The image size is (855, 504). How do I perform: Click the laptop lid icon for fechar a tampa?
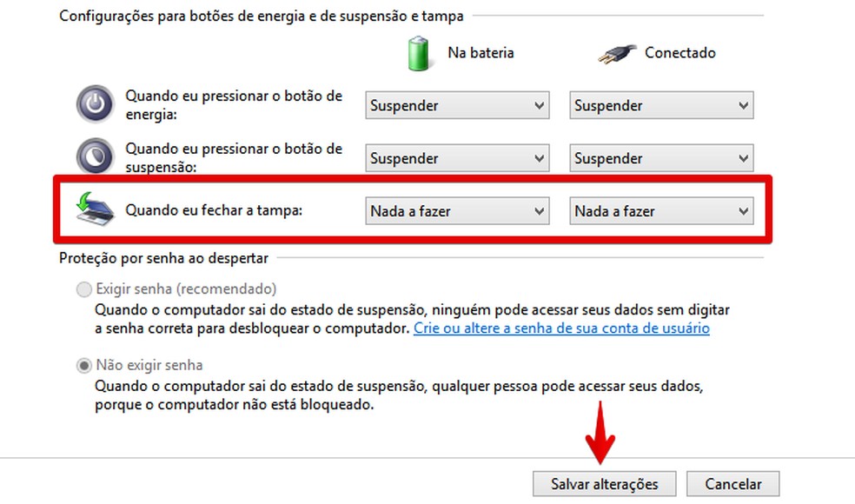coord(97,213)
